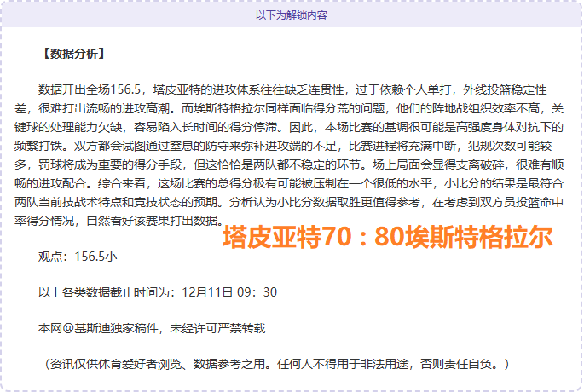Click the 资讯仅供体育爱好者浏览 disclaimer line
This screenshot has width=584, height=392.
point(128,364)
